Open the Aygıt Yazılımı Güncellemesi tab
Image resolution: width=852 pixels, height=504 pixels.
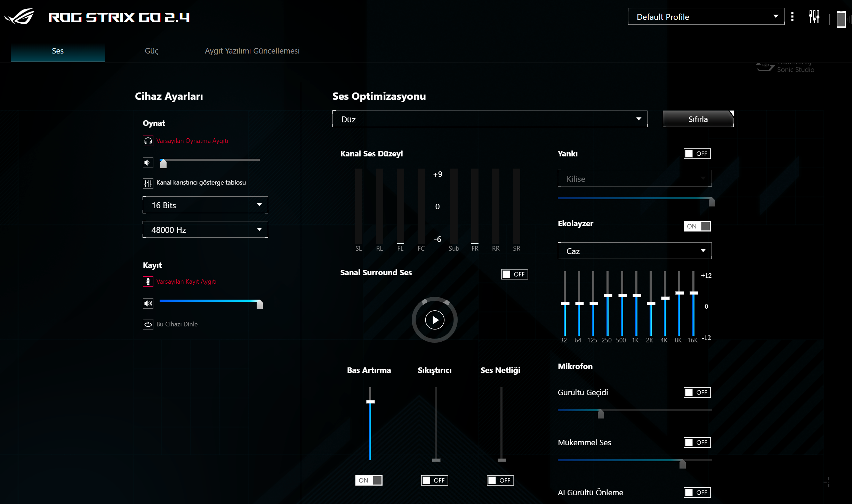click(x=252, y=51)
